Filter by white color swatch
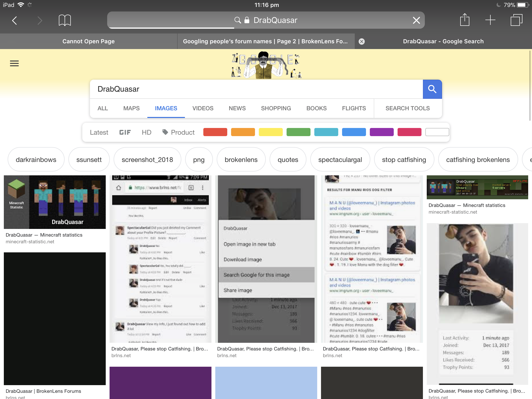Viewport: 532px width, 399px height. [437, 132]
